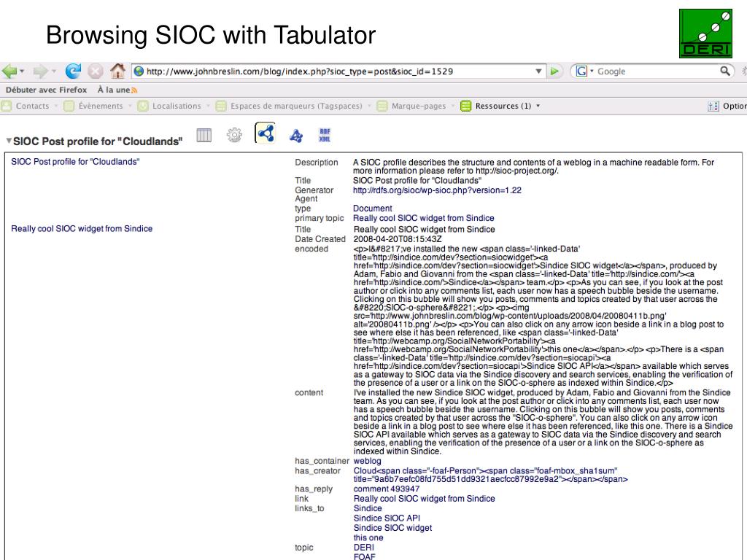This screenshot has height=560, width=747.
Task: Select the left SIOC Post profile link
Action: click(75, 162)
